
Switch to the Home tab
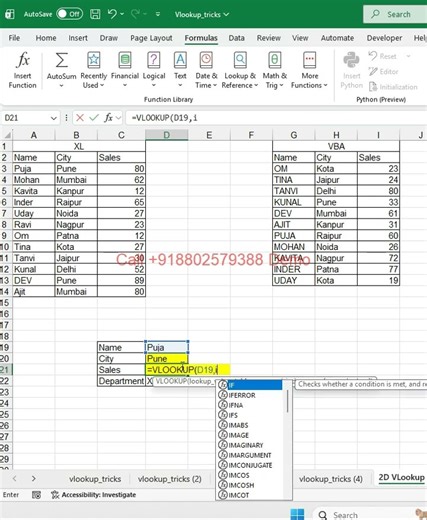click(x=46, y=38)
